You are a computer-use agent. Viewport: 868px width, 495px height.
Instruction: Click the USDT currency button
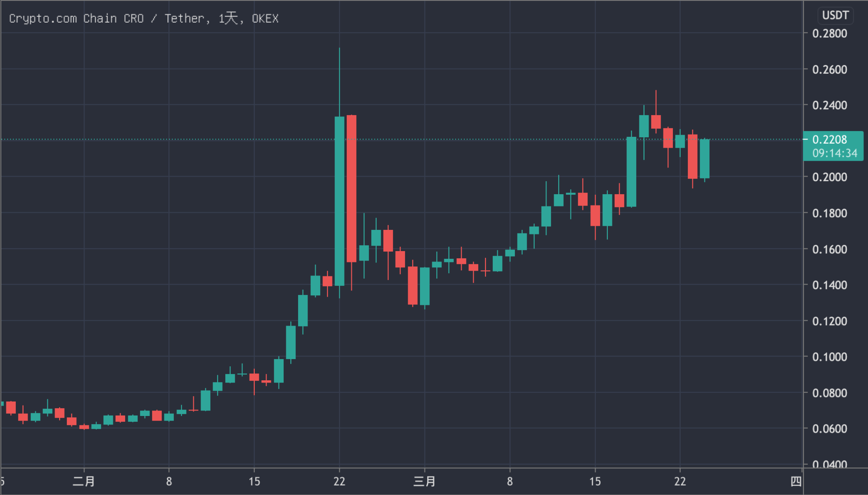tap(835, 15)
